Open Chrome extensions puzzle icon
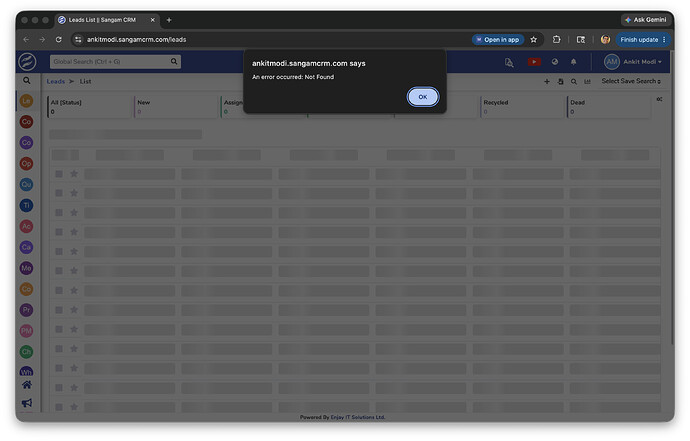Viewport: 690px width, 441px height. point(557,40)
